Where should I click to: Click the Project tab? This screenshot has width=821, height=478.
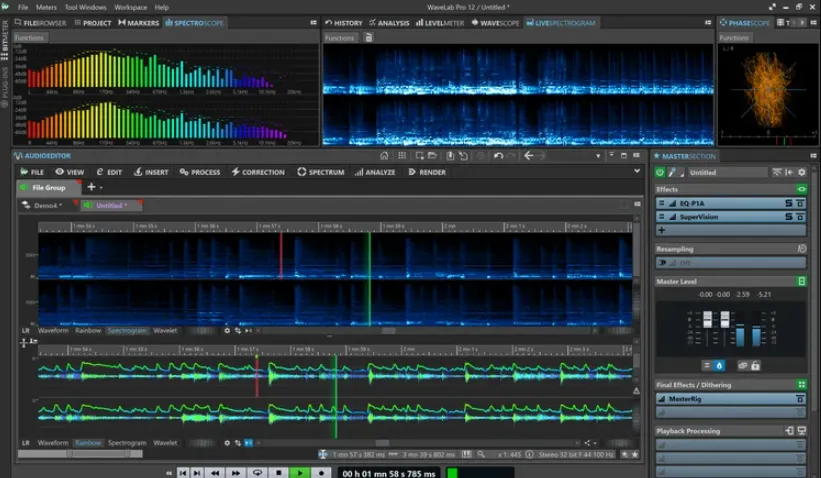coord(93,23)
